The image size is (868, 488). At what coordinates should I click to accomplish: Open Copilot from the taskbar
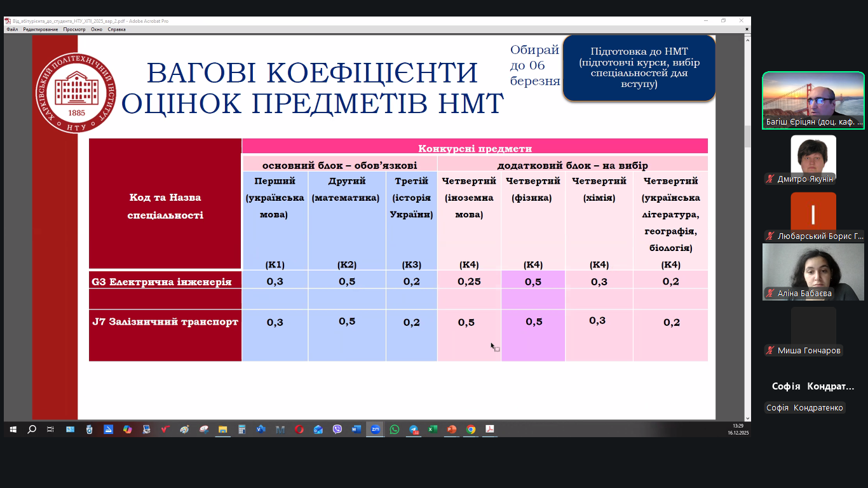127,430
